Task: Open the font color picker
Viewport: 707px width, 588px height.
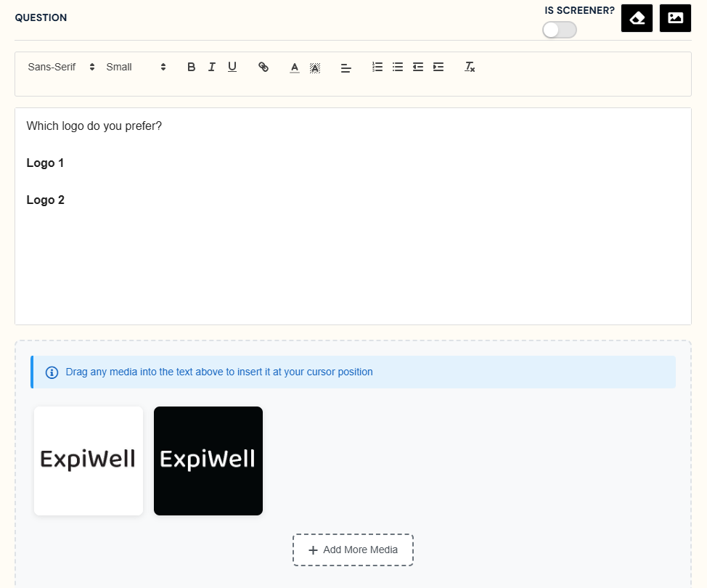Action: (x=294, y=67)
